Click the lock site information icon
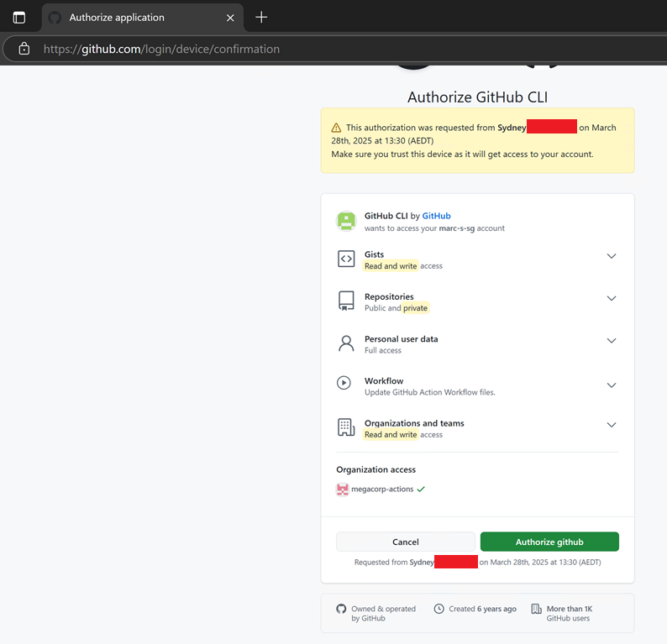This screenshot has height=644, width=667. (24, 49)
